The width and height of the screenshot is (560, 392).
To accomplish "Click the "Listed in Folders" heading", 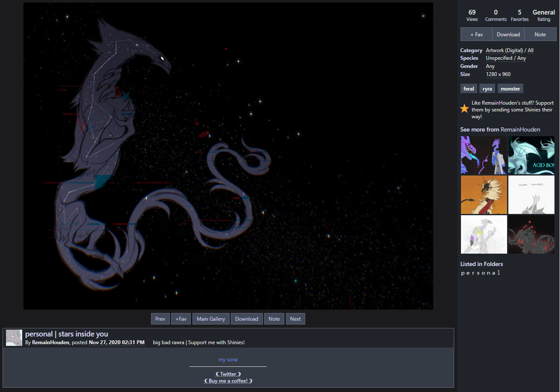I will click(x=481, y=264).
